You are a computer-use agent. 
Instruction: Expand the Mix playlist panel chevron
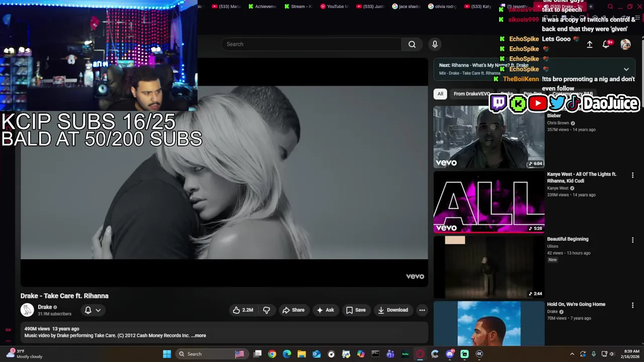point(626,69)
